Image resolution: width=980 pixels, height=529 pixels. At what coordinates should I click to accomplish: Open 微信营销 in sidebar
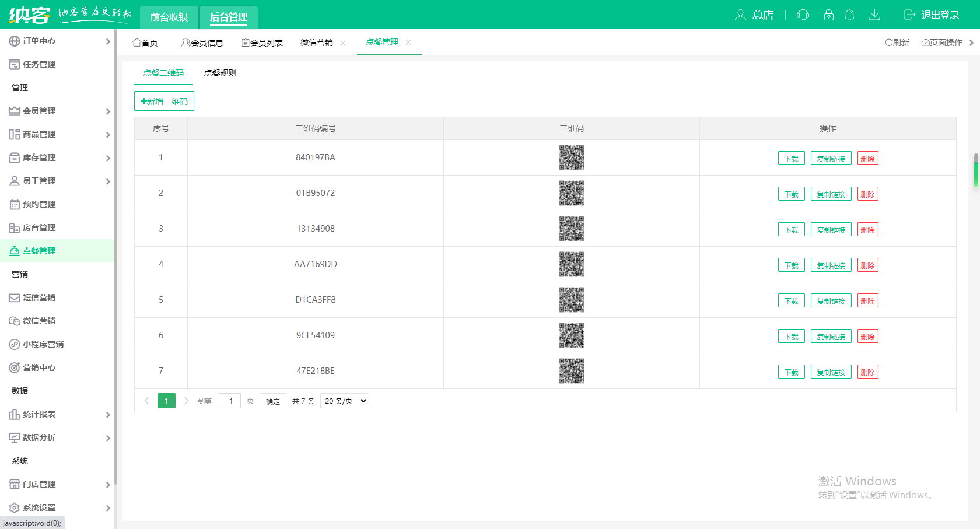click(57, 321)
